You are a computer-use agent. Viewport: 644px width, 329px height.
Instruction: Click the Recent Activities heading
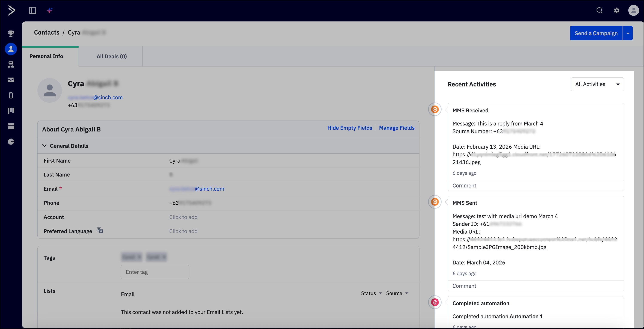(x=472, y=85)
